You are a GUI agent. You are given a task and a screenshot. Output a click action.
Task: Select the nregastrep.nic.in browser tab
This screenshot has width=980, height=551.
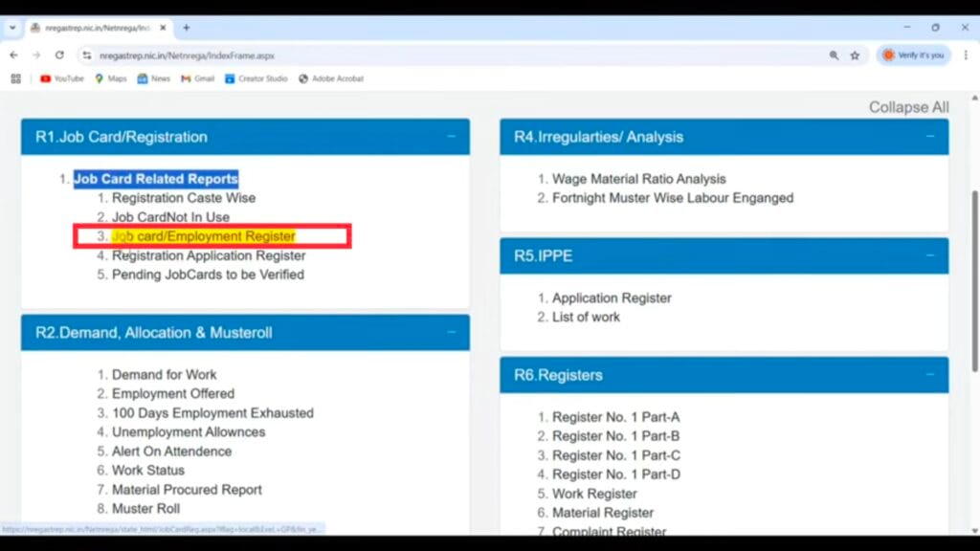pos(96,28)
